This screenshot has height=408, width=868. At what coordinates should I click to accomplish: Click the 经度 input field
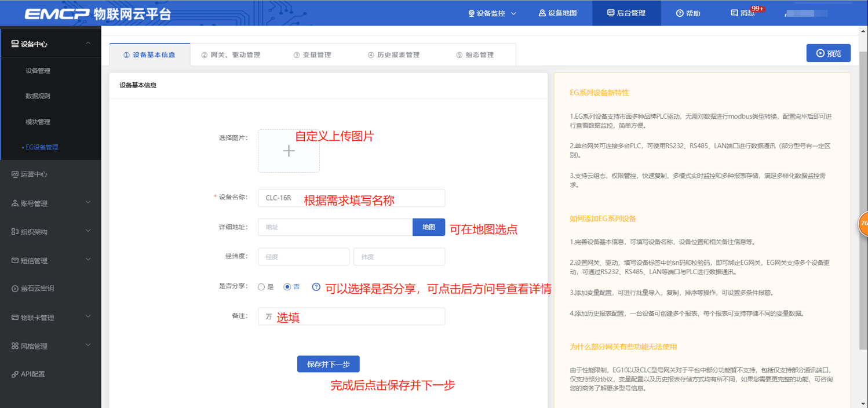click(304, 257)
